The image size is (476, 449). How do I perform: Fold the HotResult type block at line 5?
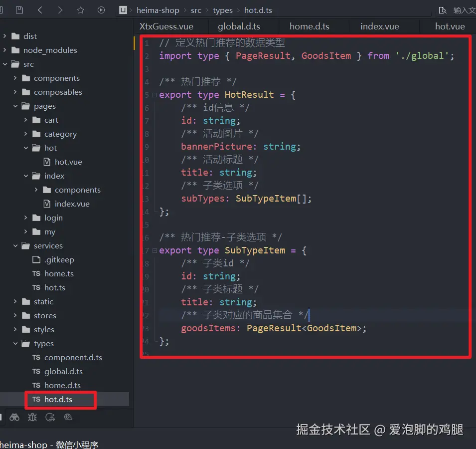point(155,95)
